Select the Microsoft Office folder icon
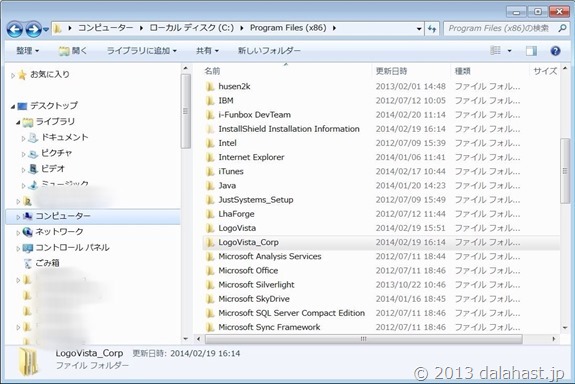The width and height of the screenshot is (575, 384). pyautogui.click(x=210, y=271)
